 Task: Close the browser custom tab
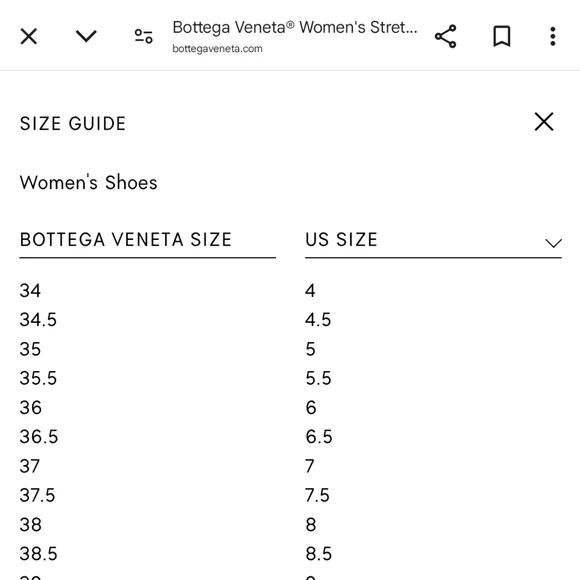point(28,36)
